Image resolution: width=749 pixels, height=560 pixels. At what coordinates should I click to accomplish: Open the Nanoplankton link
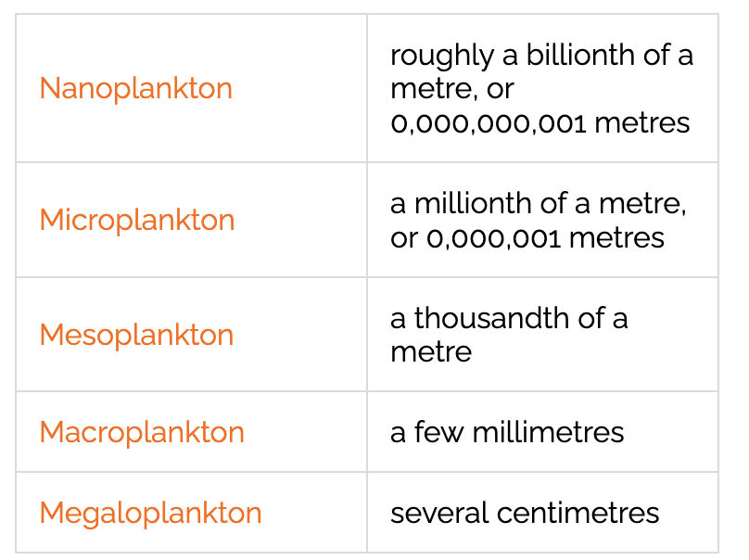[135, 89]
